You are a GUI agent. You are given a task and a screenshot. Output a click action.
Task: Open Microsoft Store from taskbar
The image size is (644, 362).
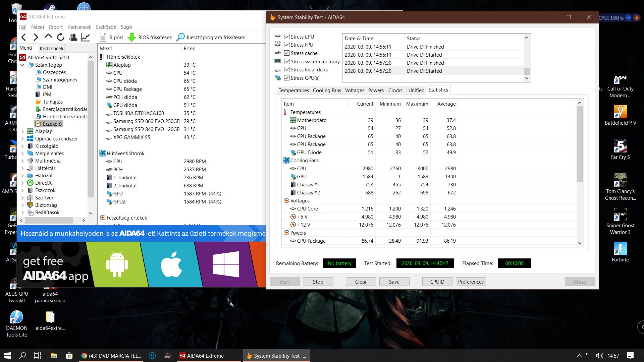(x=69, y=356)
